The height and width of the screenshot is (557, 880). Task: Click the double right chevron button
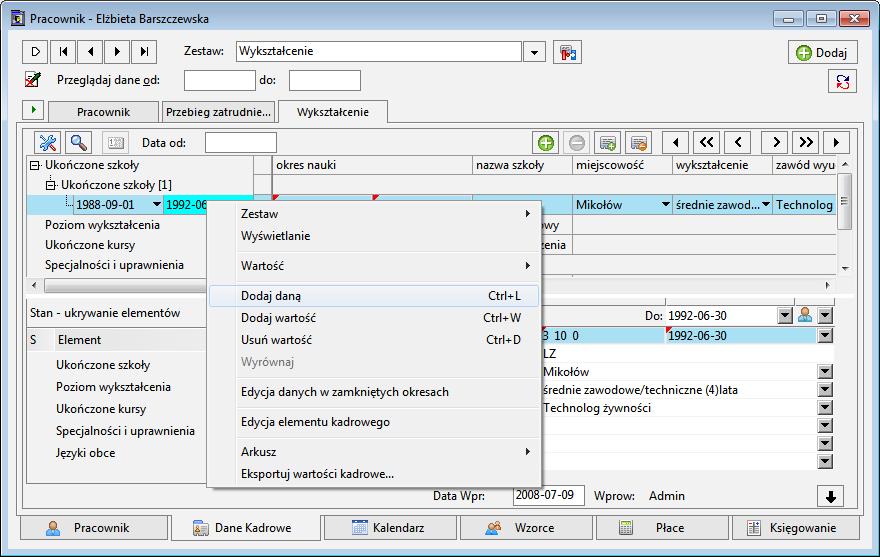pos(806,143)
